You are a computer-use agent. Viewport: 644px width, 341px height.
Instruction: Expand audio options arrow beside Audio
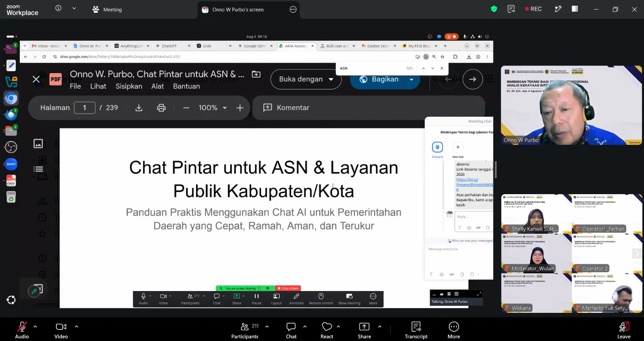click(35, 327)
